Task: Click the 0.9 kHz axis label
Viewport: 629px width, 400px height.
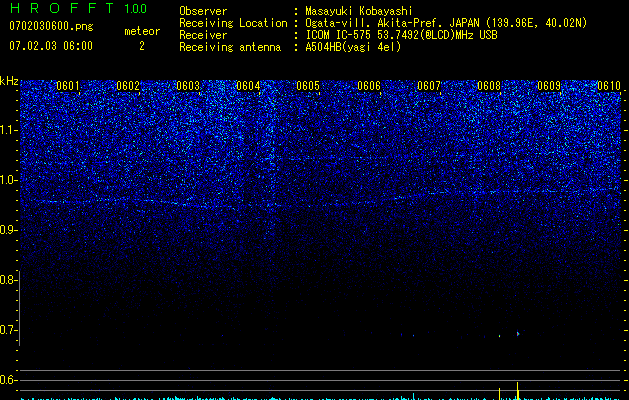Action: click(9, 230)
